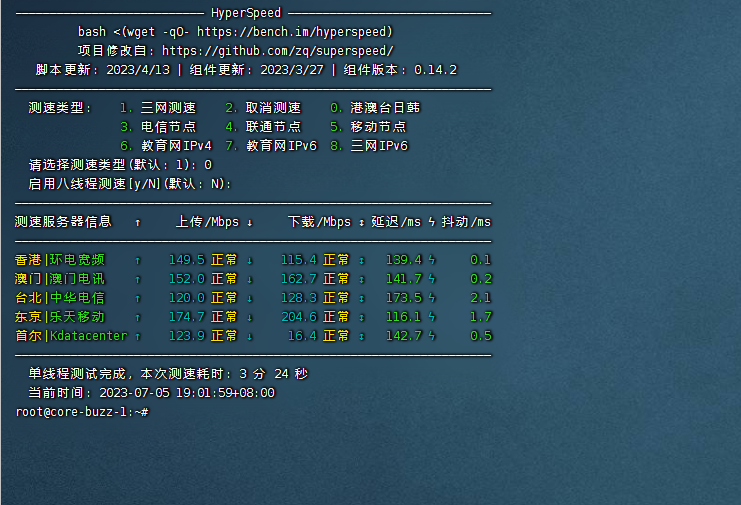This screenshot has height=505, width=741.
Task: Select the script update date 2023/4/13
Action: click(x=138, y=70)
